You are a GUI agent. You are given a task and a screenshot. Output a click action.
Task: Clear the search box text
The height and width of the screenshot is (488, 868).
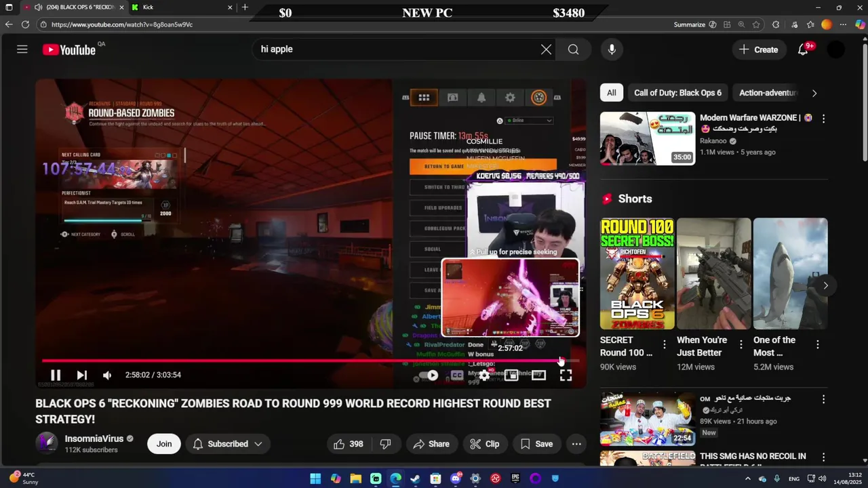[546, 49]
